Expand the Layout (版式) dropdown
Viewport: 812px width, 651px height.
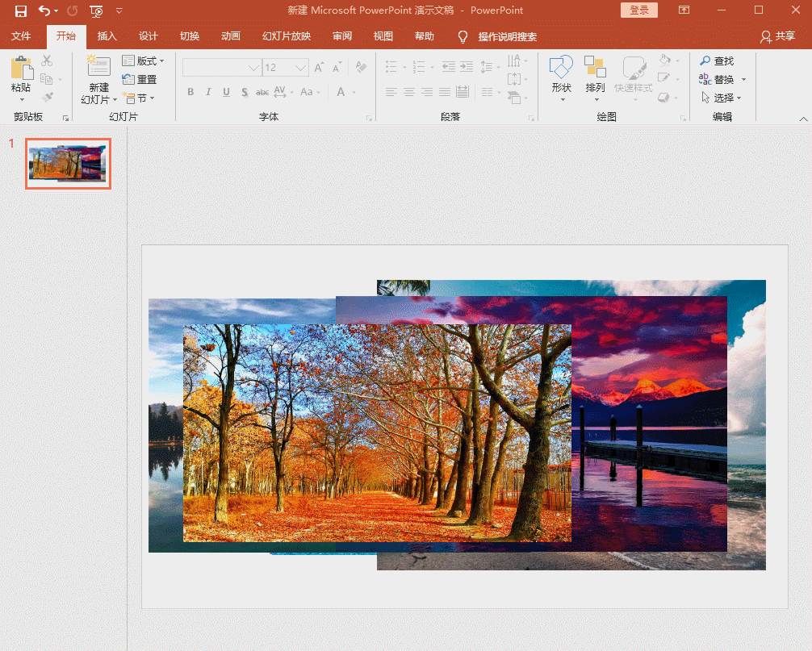pyautogui.click(x=161, y=61)
